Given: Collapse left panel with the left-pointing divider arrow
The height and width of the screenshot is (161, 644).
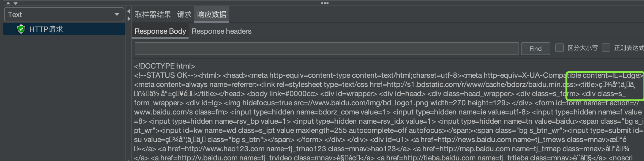Looking at the screenshot, I should coord(129,12).
